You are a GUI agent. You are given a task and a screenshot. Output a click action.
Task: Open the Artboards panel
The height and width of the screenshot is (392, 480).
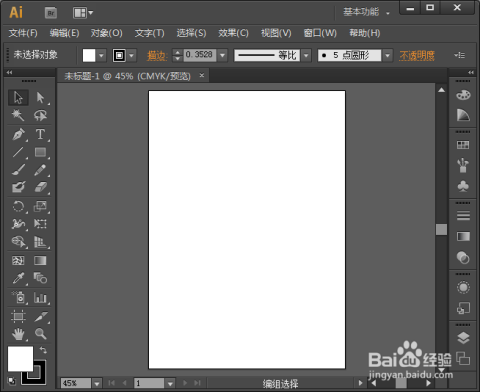463,359
